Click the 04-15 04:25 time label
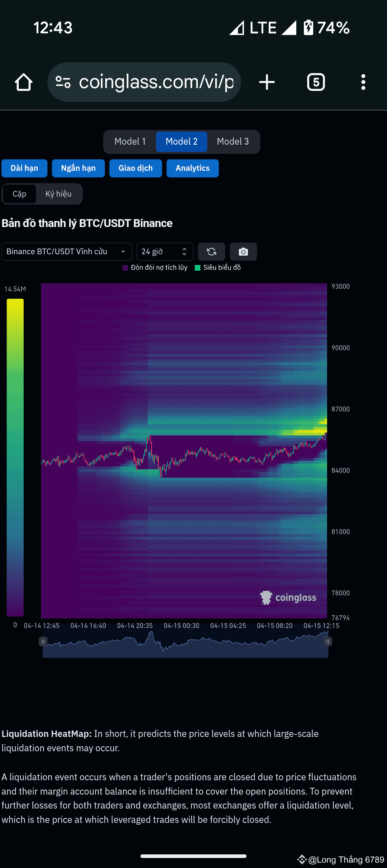This screenshot has width=387, height=868. [228, 626]
